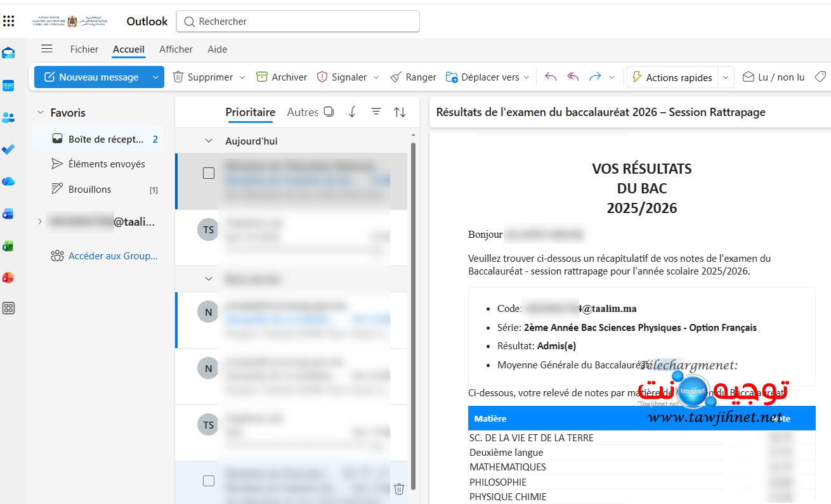Open Mail from the left rail

(8, 53)
